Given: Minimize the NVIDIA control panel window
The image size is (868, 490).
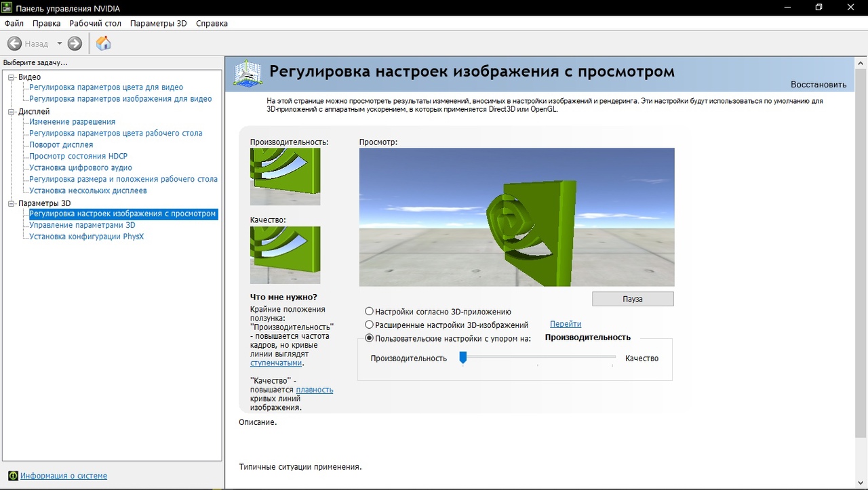Looking at the screenshot, I should pos(787,7).
